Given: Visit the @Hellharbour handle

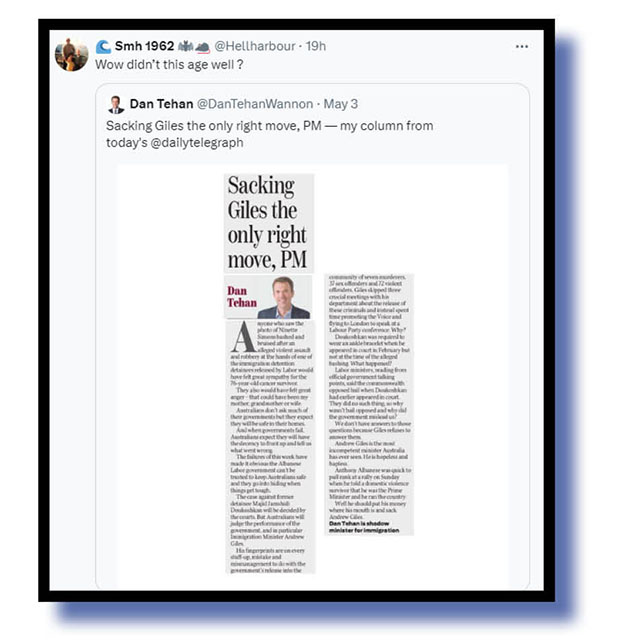Looking at the screenshot, I should [x=255, y=46].
